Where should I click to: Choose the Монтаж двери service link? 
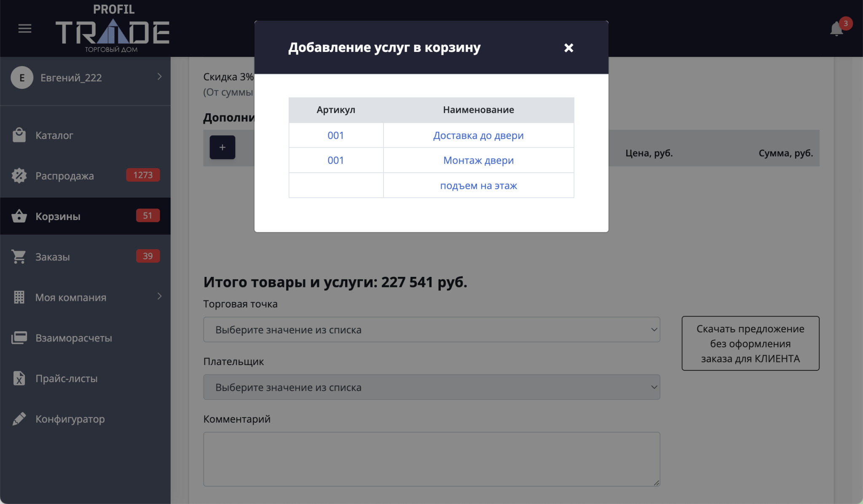tap(478, 161)
